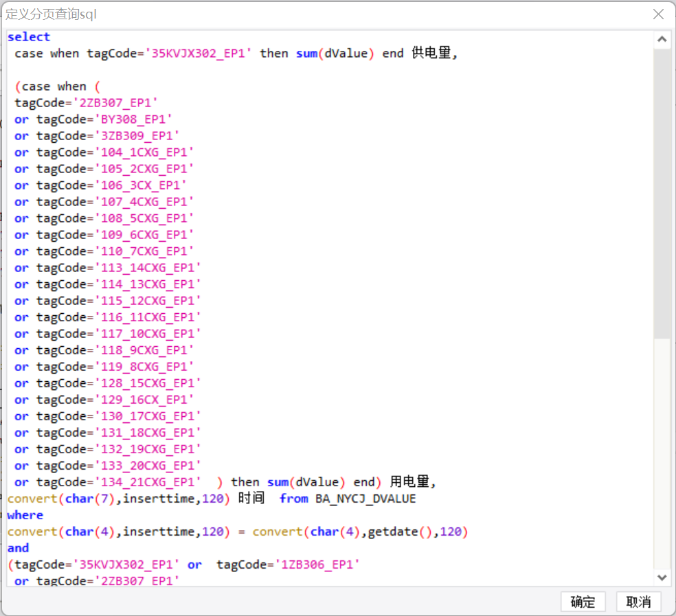Screen dimensions: 676x616
Task: Click the line with '107_4CXG_EP1'
Action: [x=104, y=202]
